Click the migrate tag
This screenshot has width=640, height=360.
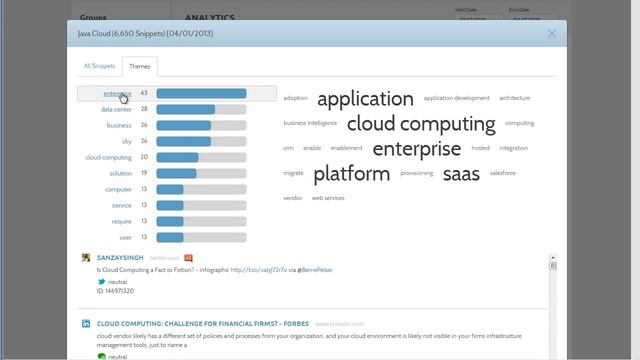293,173
